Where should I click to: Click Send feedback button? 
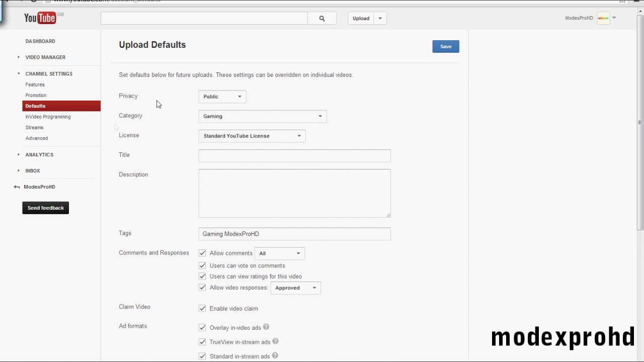click(46, 208)
